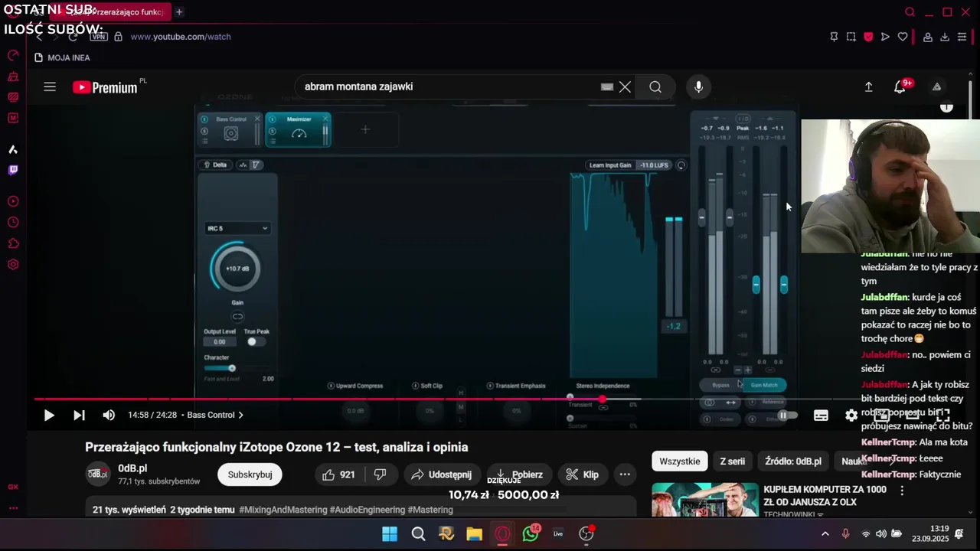980x551 pixels.
Task: Reload the page in Opera
Action: (73, 36)
